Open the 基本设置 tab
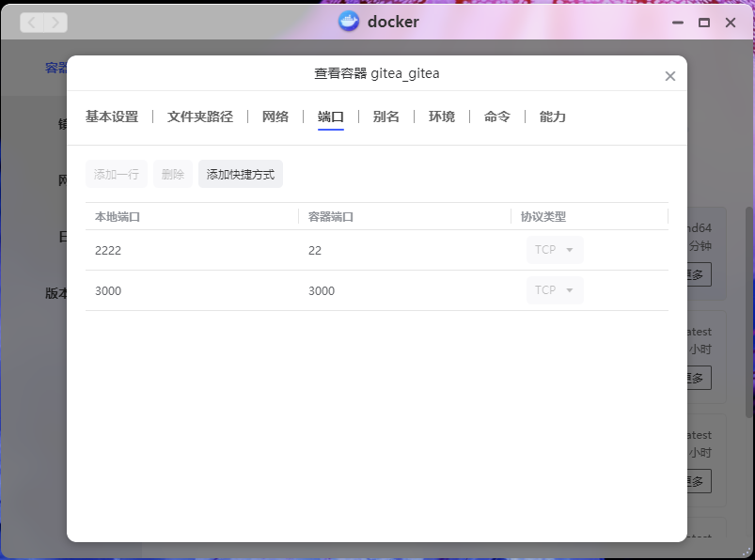Viewport: 755px width, 560px height. (x=112, y=117)
